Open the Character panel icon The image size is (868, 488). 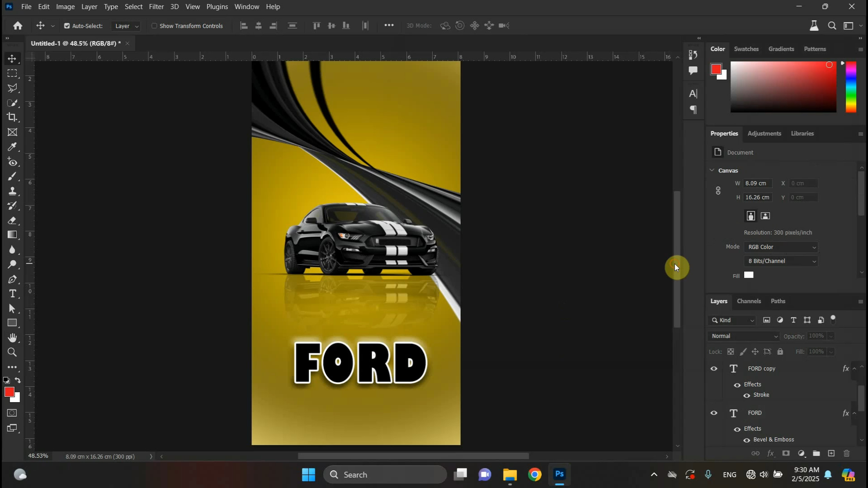point(693,94)
